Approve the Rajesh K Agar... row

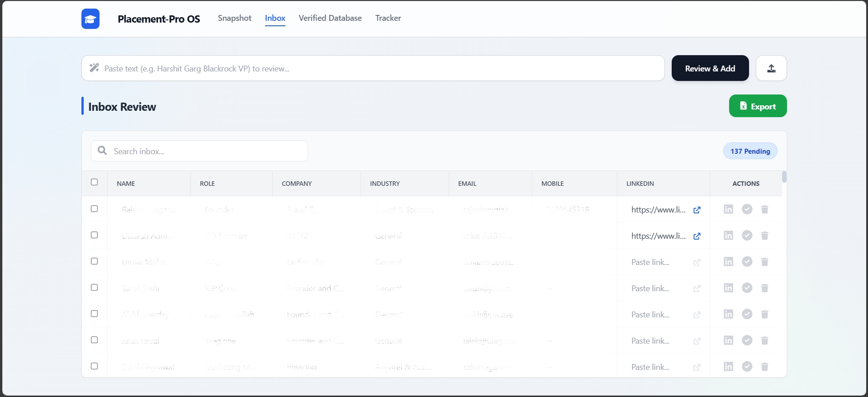(747, 209)
